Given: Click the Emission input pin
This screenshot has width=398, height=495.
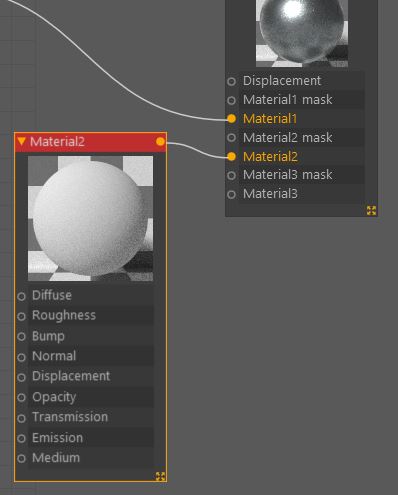Looking at the screenshot, I should 21,438.
